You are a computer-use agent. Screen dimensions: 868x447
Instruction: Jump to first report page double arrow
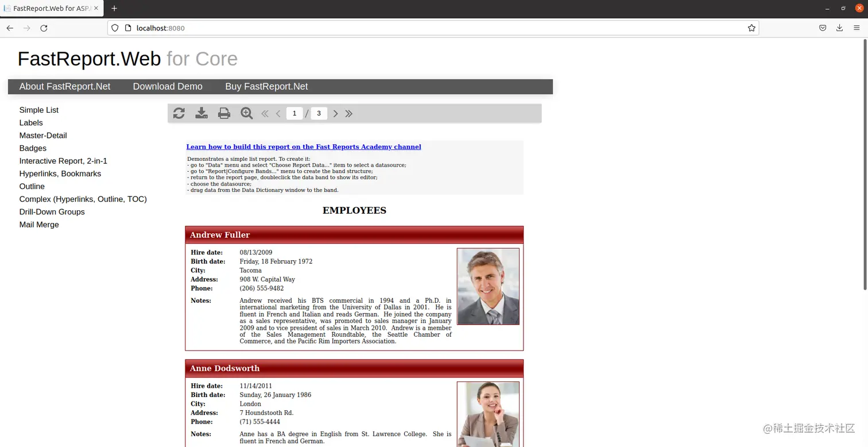pyautogui.click(x=265, y=114)
